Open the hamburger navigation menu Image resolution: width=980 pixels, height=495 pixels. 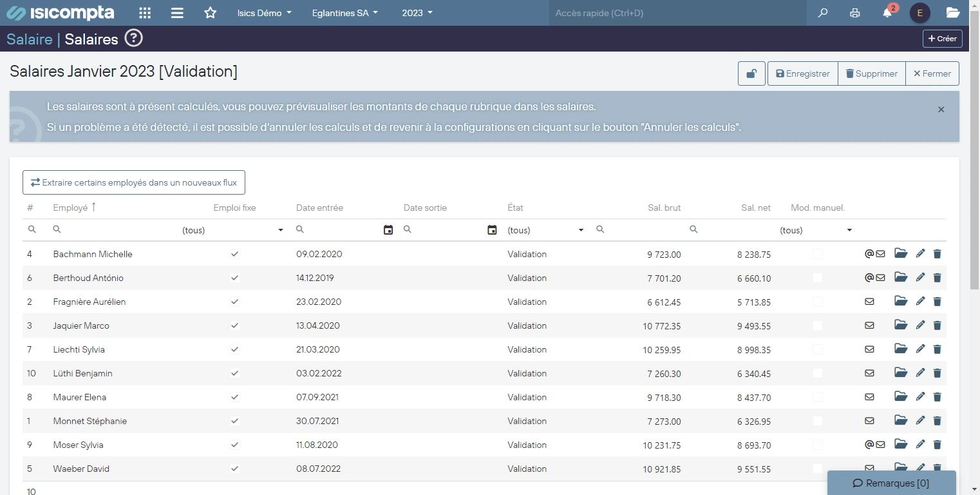177,13
